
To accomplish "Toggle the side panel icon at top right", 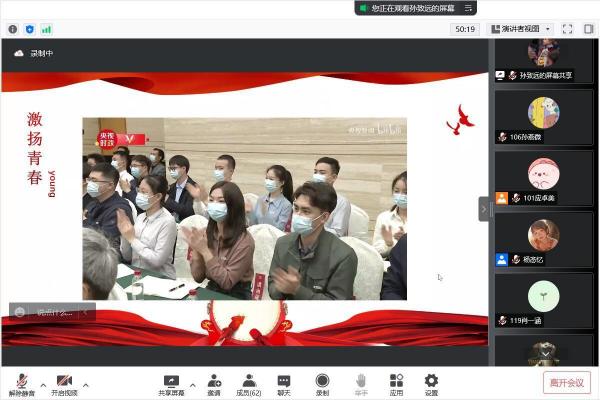I will pyautogui.click(x=588, y=29).
